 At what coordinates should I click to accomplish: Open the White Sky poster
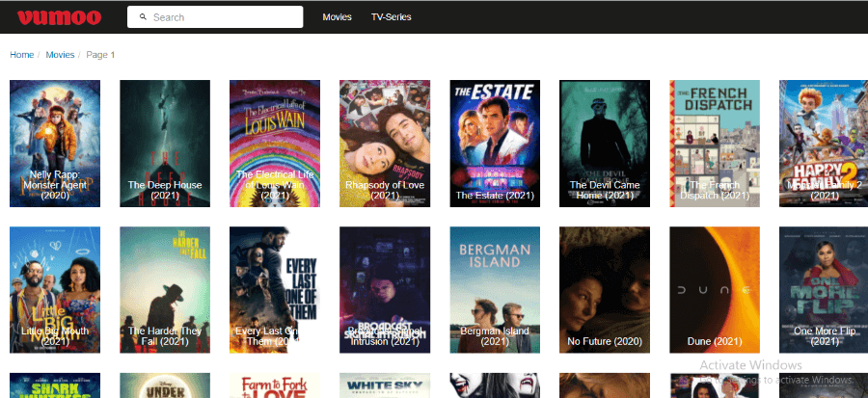385,385
